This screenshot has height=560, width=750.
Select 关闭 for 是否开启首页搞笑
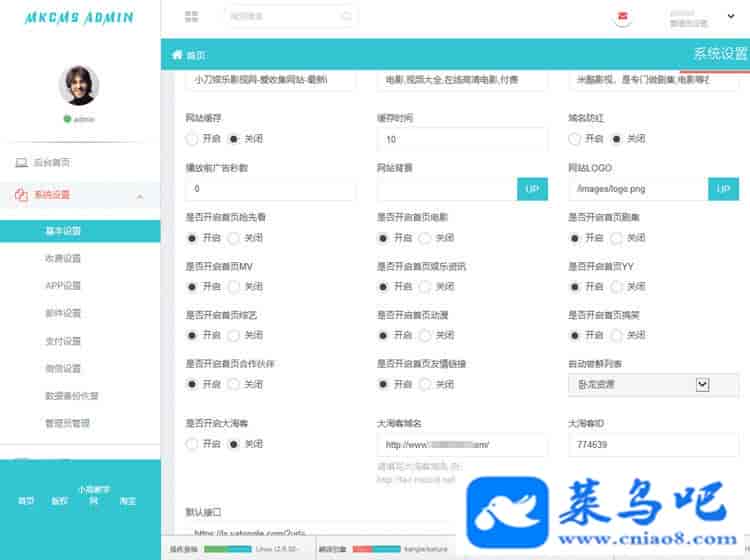tap(617, 336)
